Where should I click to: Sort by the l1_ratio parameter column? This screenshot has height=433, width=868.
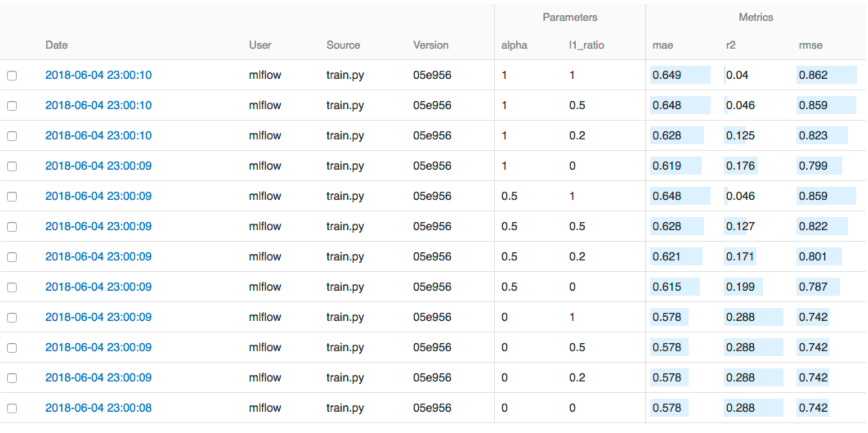pos(586,45)
